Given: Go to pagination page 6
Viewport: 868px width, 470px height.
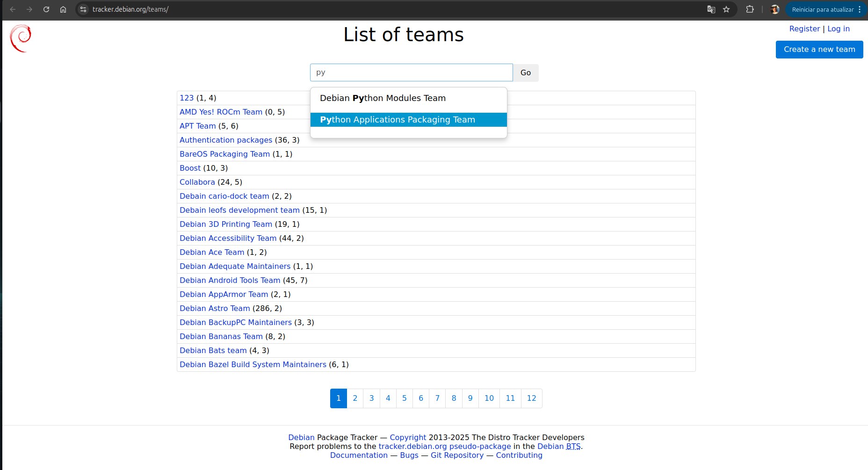Looking at the screenshot, I should (x=421, y=398).
